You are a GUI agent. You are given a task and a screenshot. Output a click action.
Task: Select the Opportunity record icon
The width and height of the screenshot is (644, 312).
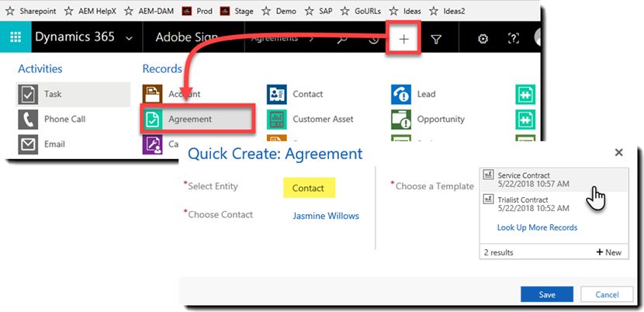(x=401, y=120)
